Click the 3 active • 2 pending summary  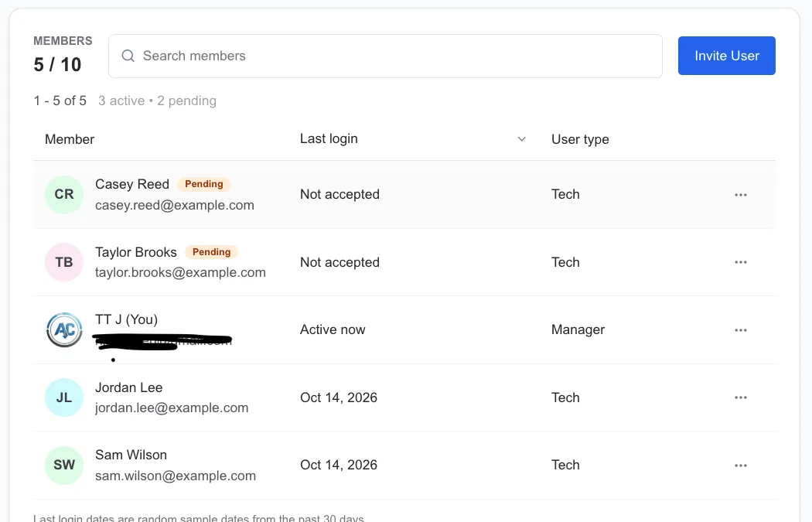[x=158, y=101]
